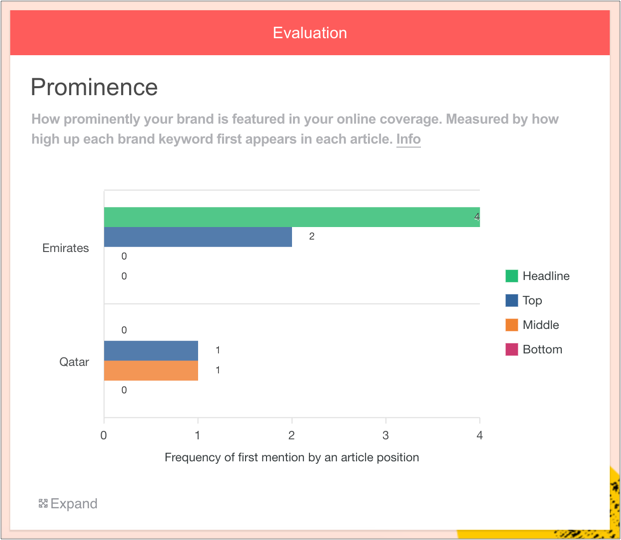Click the blue Top legend swatch
Viewport: 621px width, 540px height.
(x=512, y=300)
